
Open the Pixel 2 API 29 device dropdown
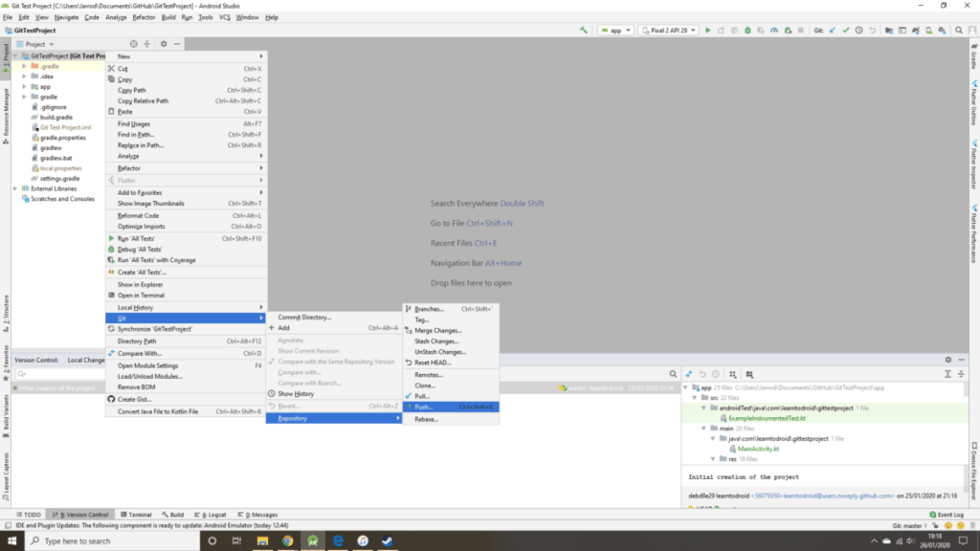pos(669,31)
